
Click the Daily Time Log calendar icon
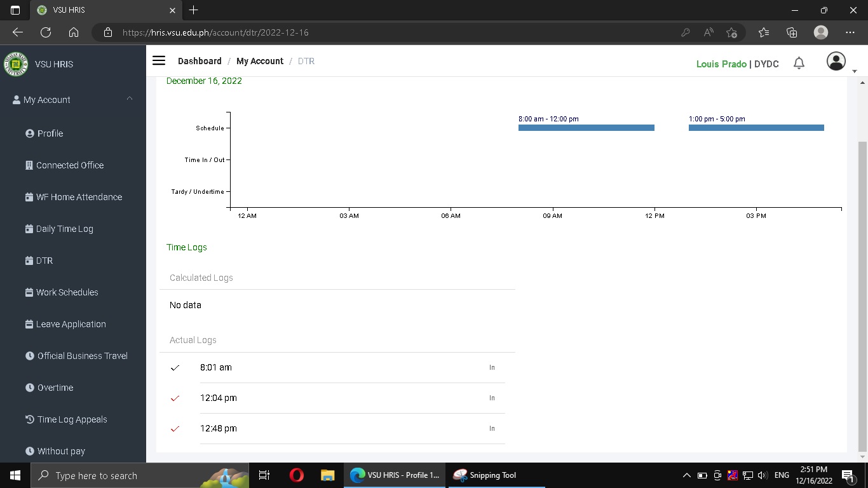point(29,229)
